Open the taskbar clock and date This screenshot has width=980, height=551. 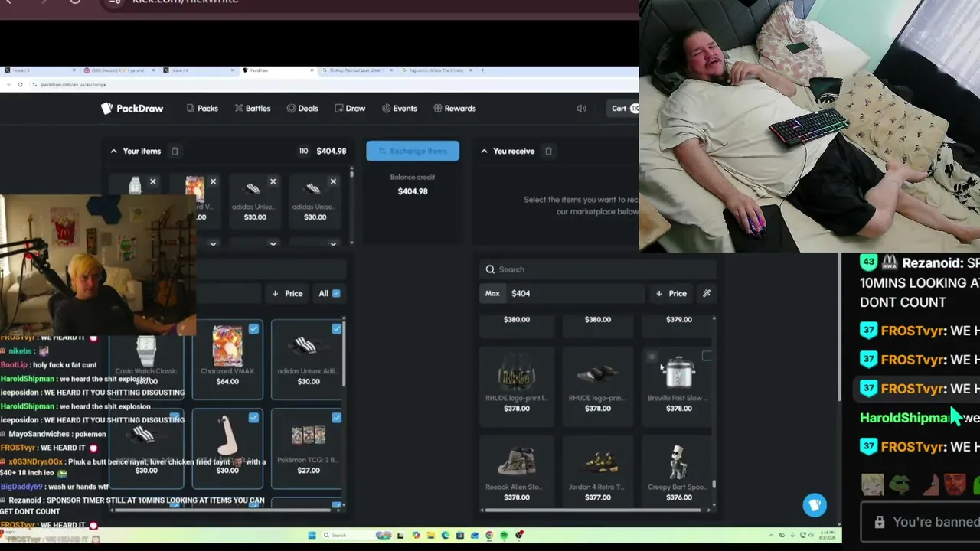[827, 535]
